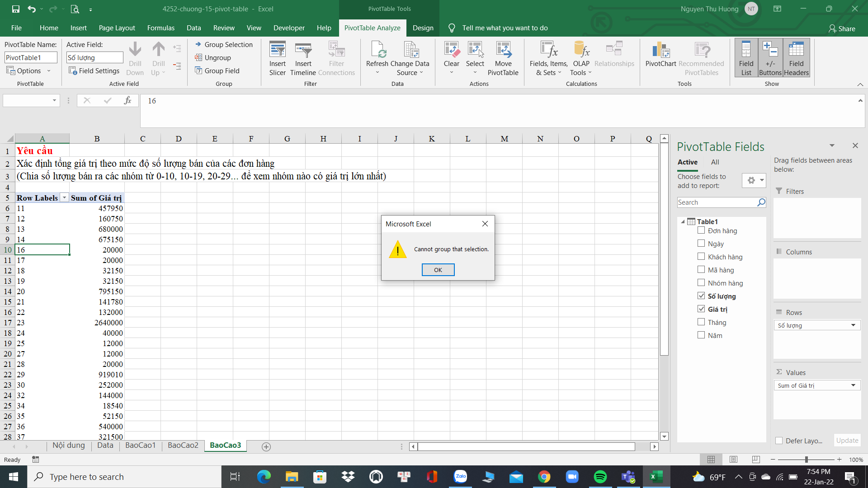
Task: Click the PivotTable field Search box
Action: [722, 202]
